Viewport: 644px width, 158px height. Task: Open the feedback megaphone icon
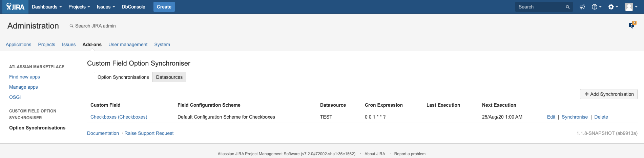coord(582,7)
